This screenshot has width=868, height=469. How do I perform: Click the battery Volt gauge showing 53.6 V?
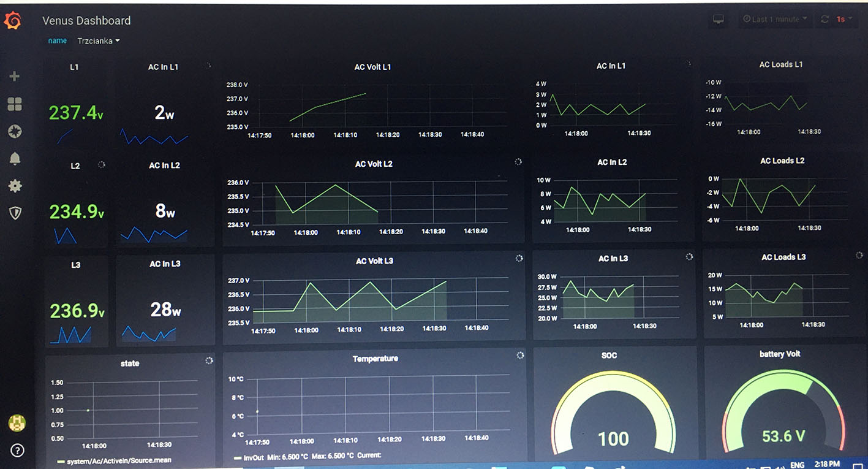tap(783, 412)
